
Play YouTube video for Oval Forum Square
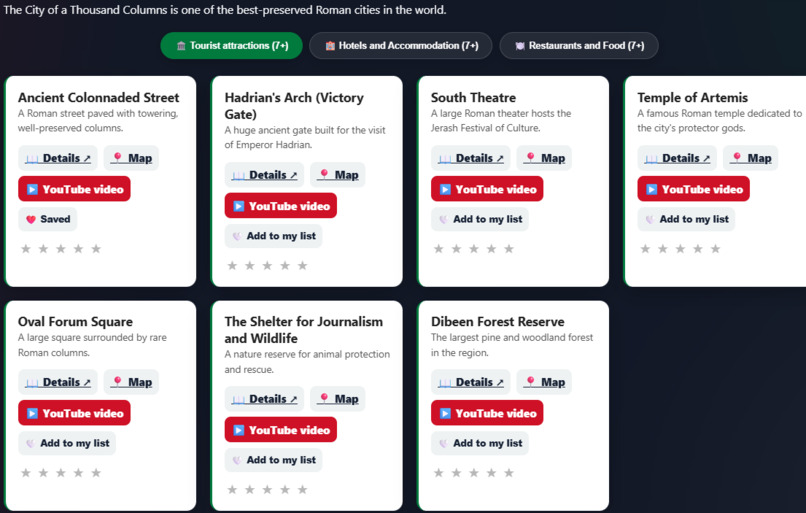tap(75, 413)
